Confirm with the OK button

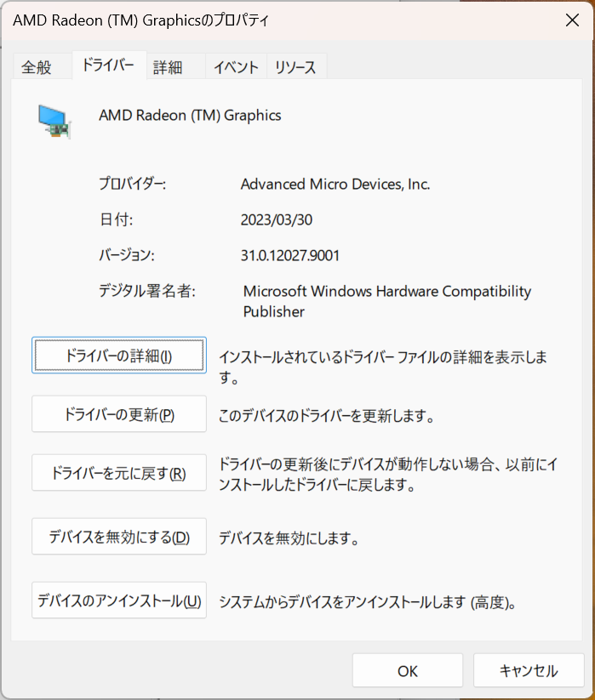point(408,671)
